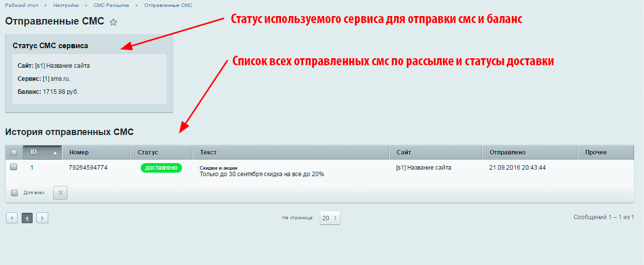644x265 pixels.
Task: Go to previous page arrow
Action: (x=12, y=218)
